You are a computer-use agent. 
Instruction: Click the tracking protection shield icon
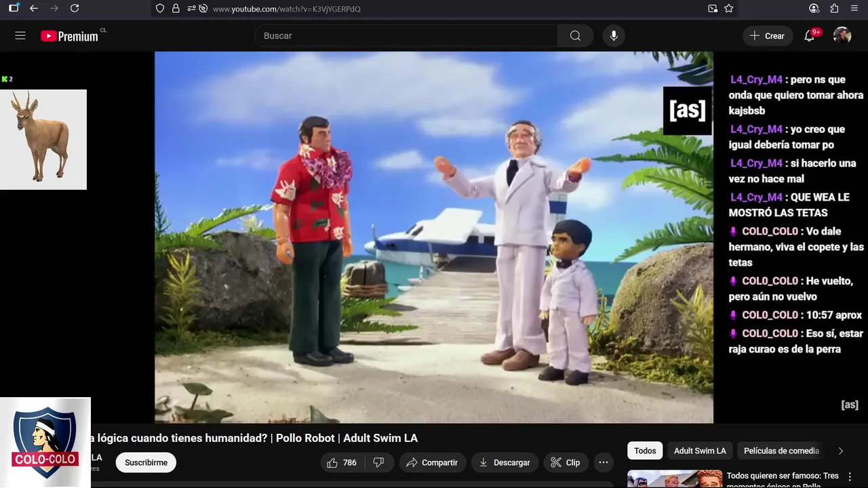(x=160, y=8)
